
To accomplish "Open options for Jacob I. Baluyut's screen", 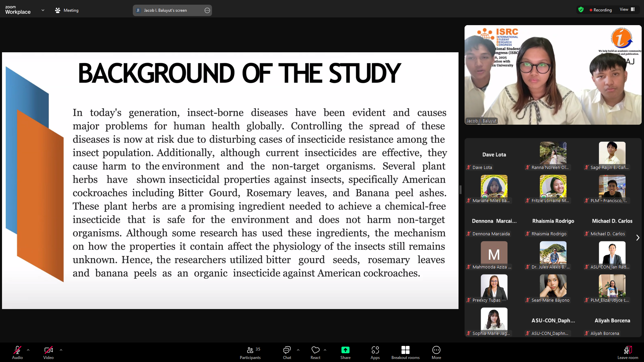I will point(207,10).
